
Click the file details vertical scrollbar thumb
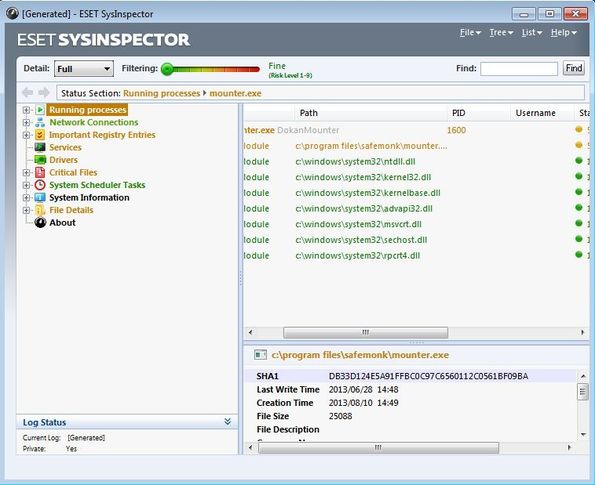(x=582, y=392)
